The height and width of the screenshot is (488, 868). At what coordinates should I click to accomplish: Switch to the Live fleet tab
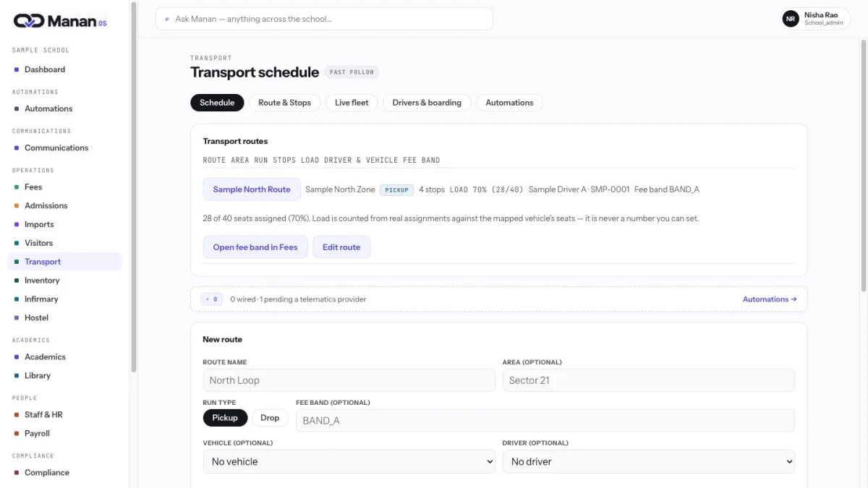352,103
